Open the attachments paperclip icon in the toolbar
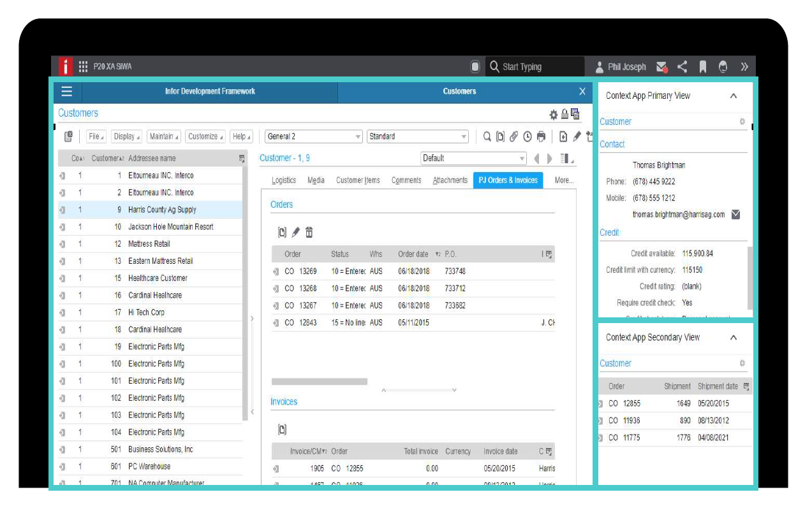This screenshot has height=513, width=812. tap(514, 136)
